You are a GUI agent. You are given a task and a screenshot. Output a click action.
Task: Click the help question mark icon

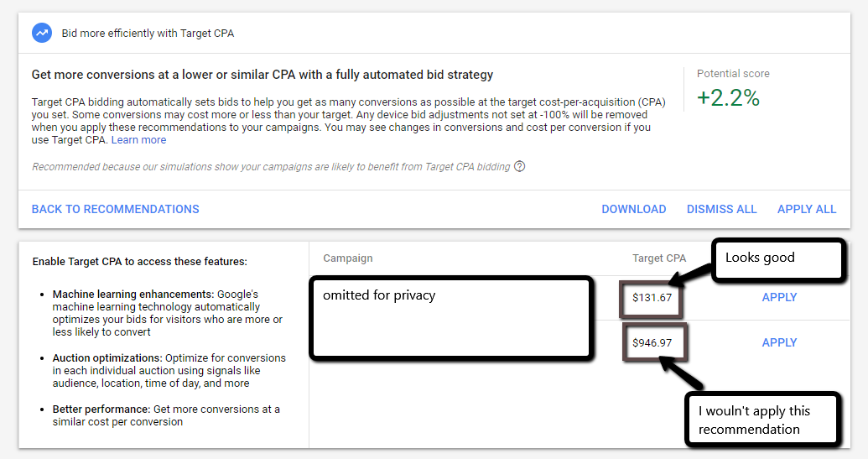520,166
